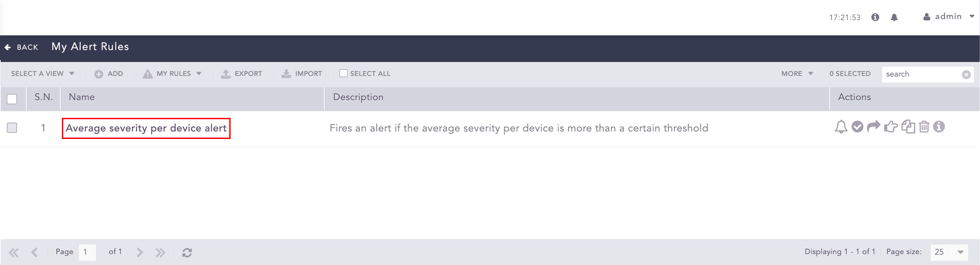Click the bell icon in the rule's Actions

pyautogui.click(x=841, y=127)
